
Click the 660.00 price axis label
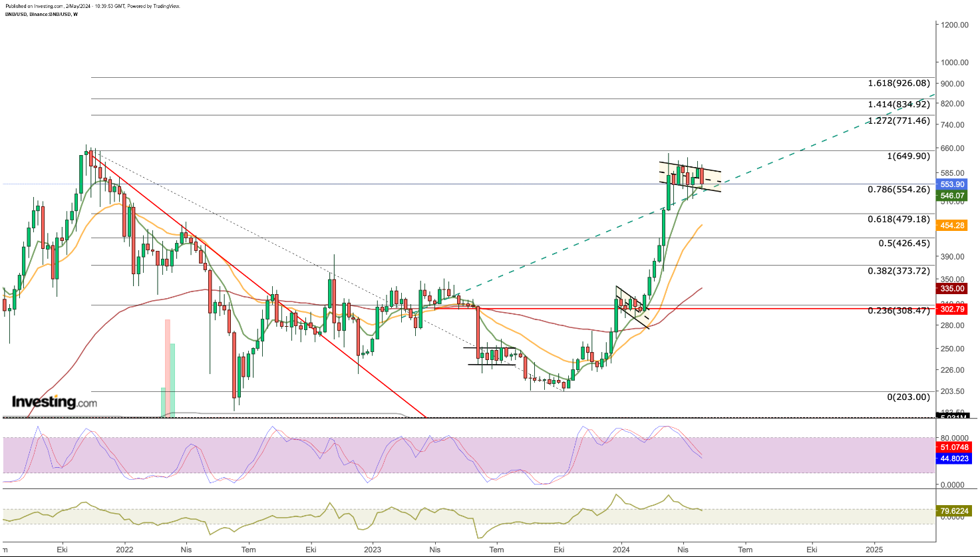[954, 148]
